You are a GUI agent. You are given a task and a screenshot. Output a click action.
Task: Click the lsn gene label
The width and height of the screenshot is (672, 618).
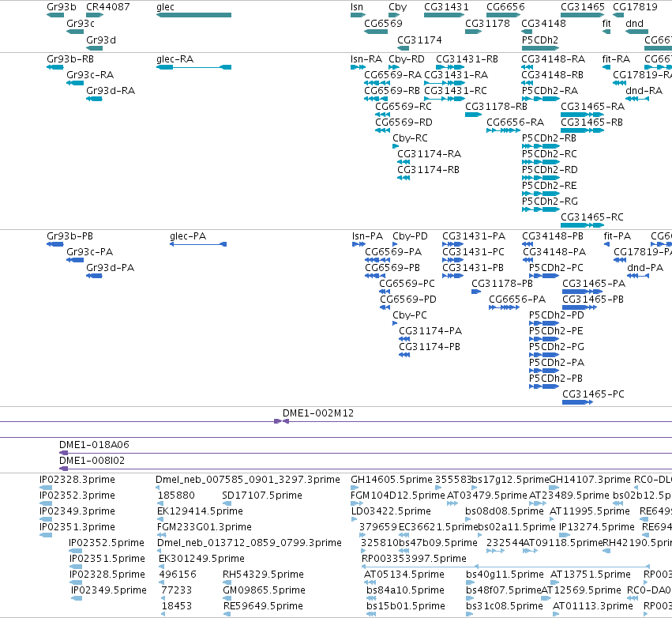[357, 7]
